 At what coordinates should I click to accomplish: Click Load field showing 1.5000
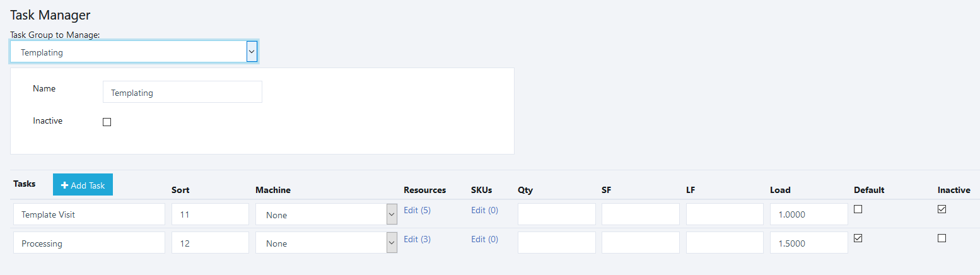tap(808, 243)
